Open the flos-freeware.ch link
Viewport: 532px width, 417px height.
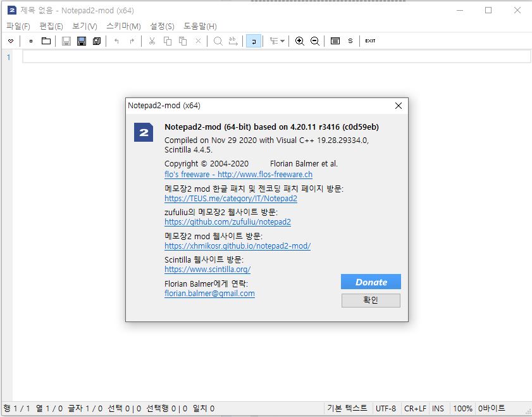(x=238, y=175)
